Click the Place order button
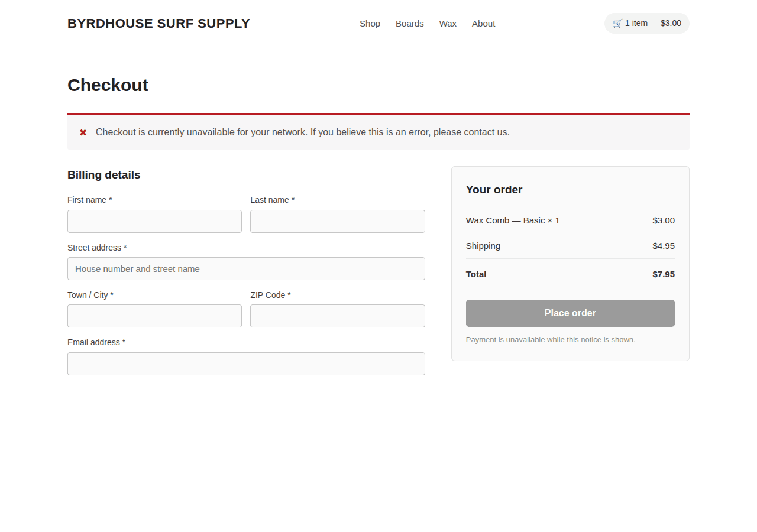This screenshot has height=532, width=757. click(x=570, y=313)
